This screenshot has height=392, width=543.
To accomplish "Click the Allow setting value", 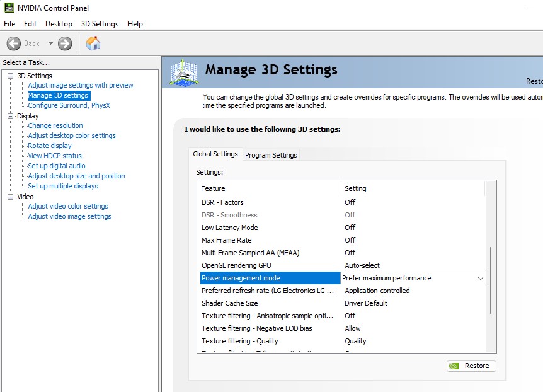I will 353,328.
